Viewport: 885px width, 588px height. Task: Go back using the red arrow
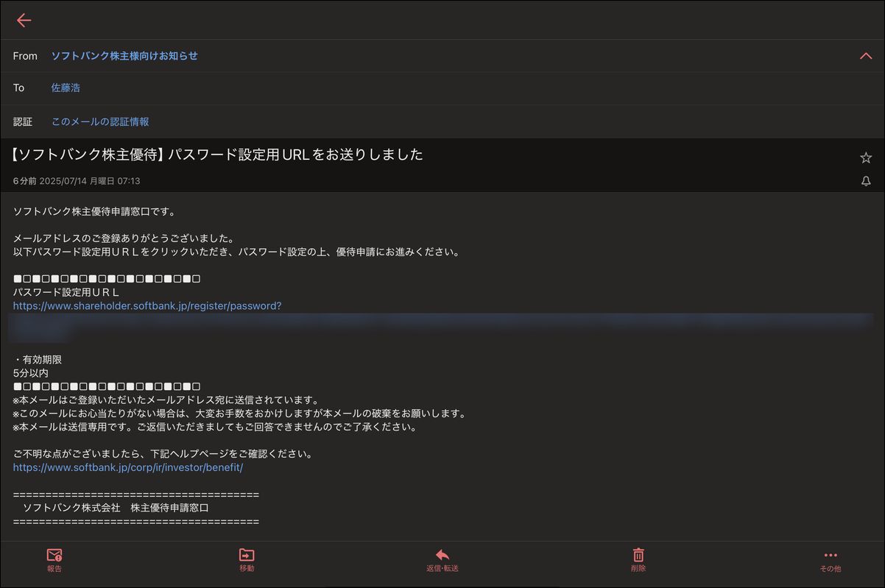tap(24, 21)
